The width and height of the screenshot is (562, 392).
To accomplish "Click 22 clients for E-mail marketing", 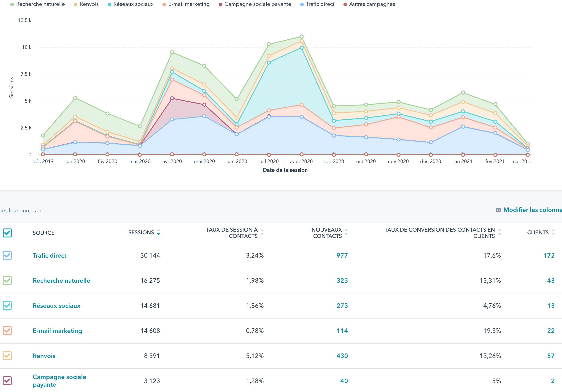I will [551, 331].
